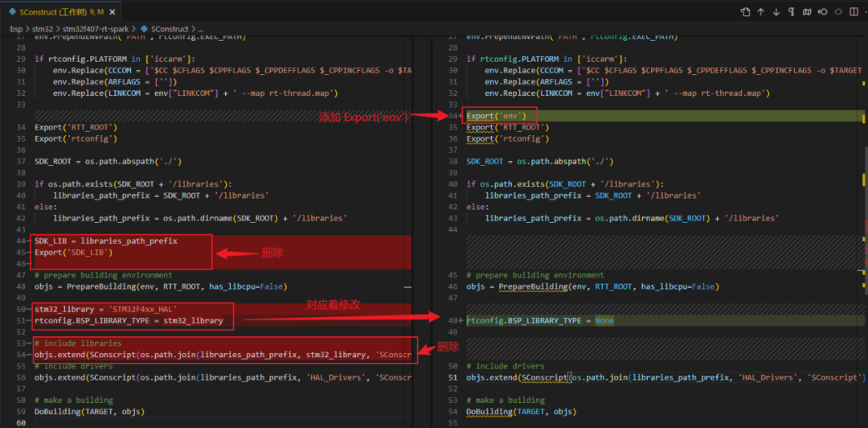Click '# include drivers' comment in right pane
868x428 pixels.
click(506, 366)
